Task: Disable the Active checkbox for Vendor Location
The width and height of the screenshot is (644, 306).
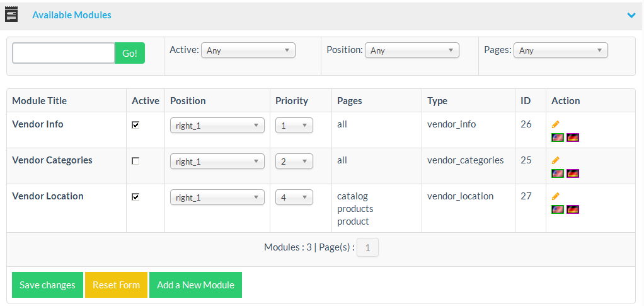Action: click(x=135, y=197)
